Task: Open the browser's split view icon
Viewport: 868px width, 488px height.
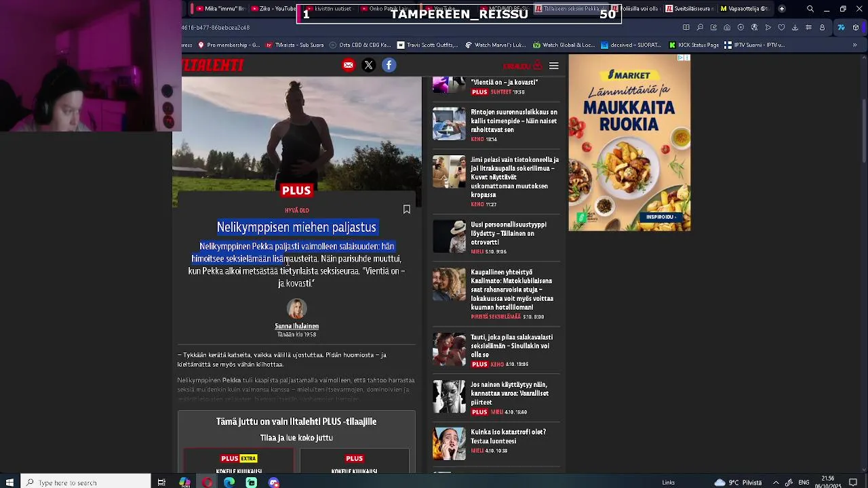Action: coord(686,28)
